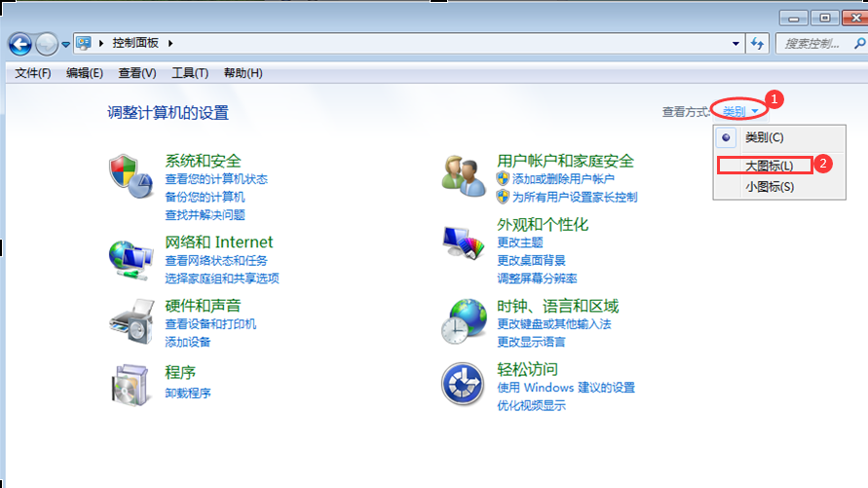Click 卸载程序 link
Viewport: 868px width, 488px height.
[187, 394]
